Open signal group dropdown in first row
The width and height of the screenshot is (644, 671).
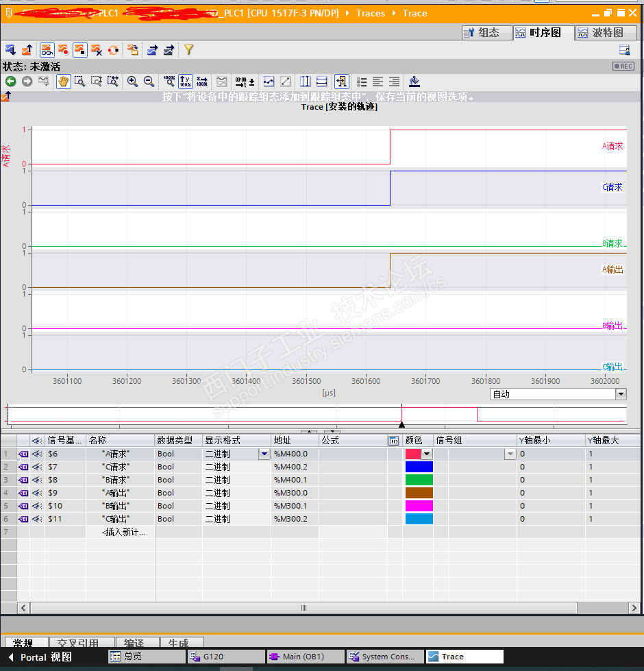(510, 454)
